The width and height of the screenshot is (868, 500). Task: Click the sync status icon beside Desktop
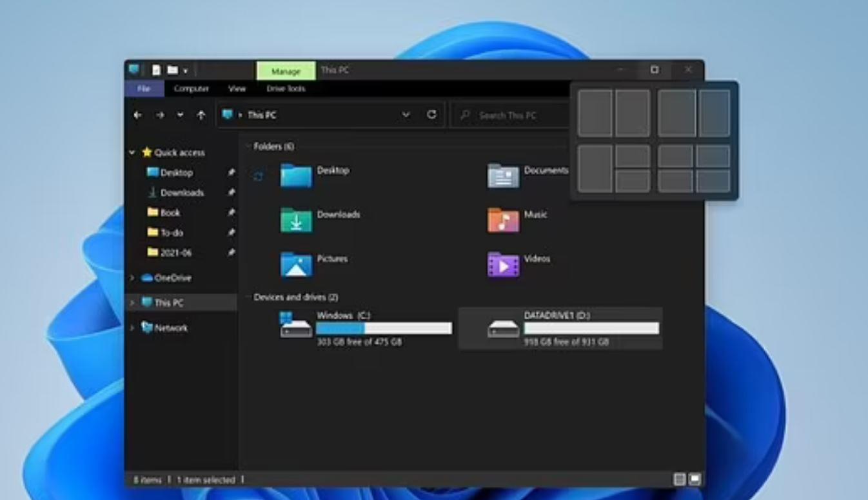(259, 176)
